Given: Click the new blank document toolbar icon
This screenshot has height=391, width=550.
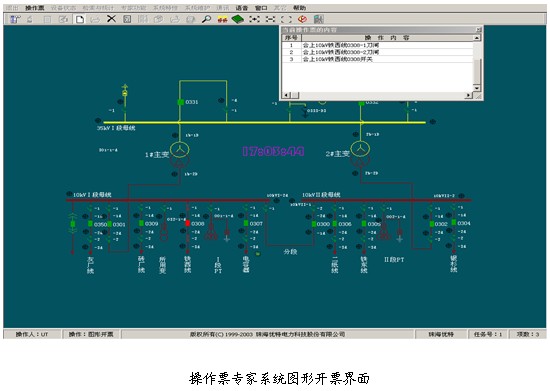Looking at the screenshot, I should click(80, 19).
